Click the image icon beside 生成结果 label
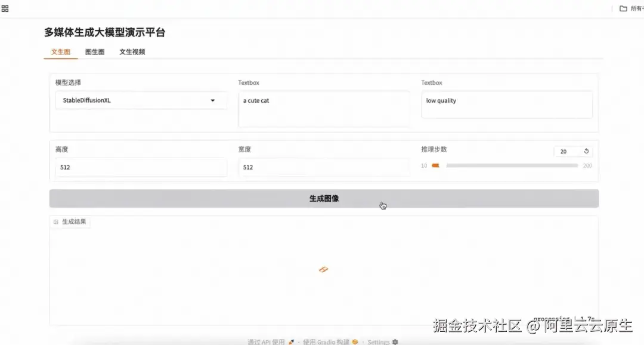 57,221
